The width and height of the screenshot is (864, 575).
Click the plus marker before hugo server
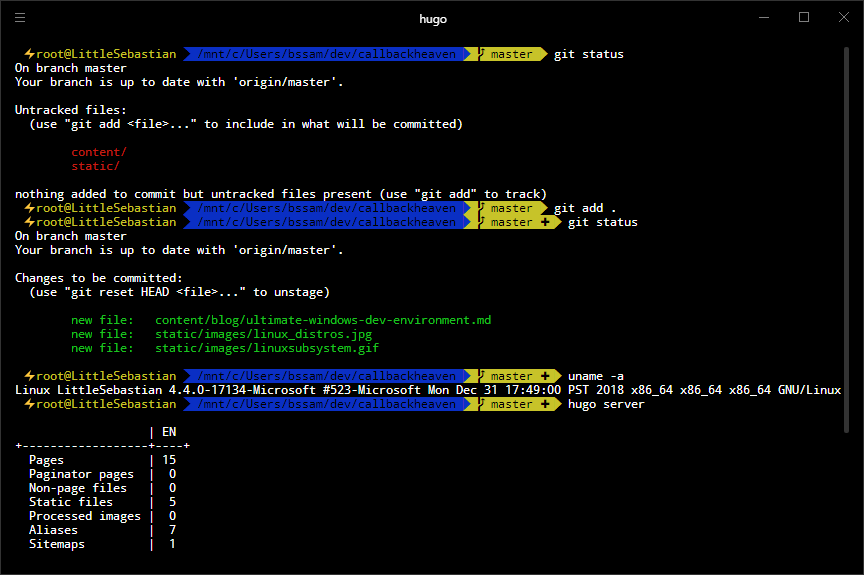[x=545, y=404]
